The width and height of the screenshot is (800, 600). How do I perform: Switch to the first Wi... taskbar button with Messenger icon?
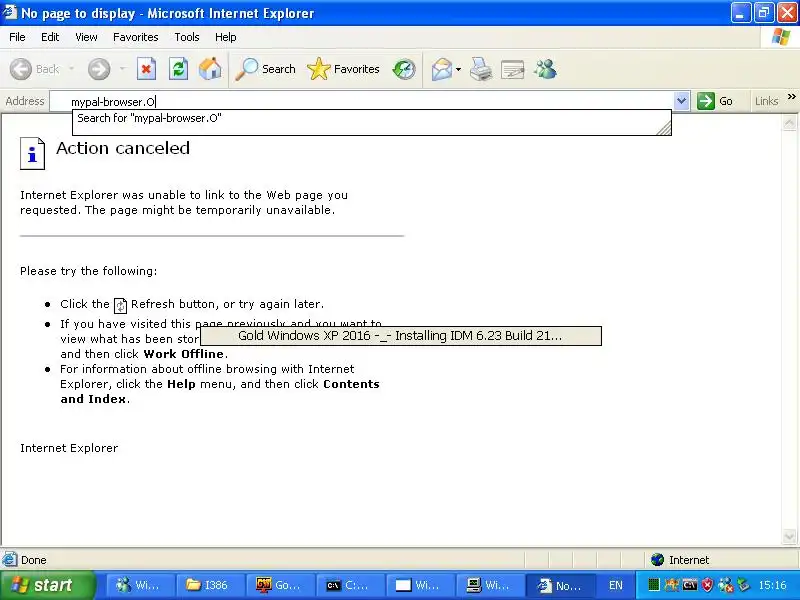point(139,585)
